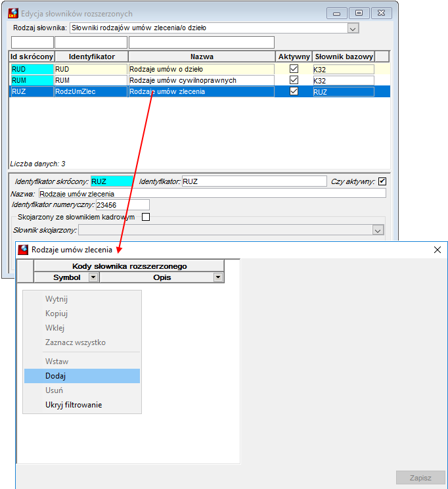The image size is (448, 489).
Task: Click the Kody słownika rozszerzonego header
Action: click(129, 266)
